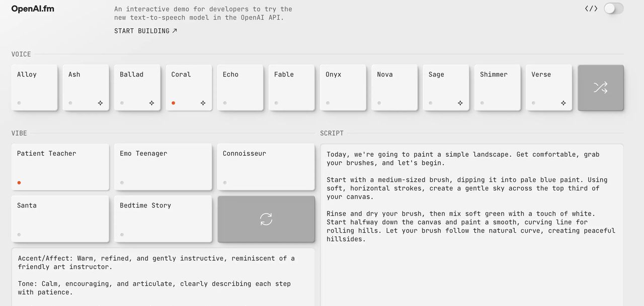Choose the Santa vibe
Image resolution: width=644 pixels, height=306 pixels.
point(60,219)
